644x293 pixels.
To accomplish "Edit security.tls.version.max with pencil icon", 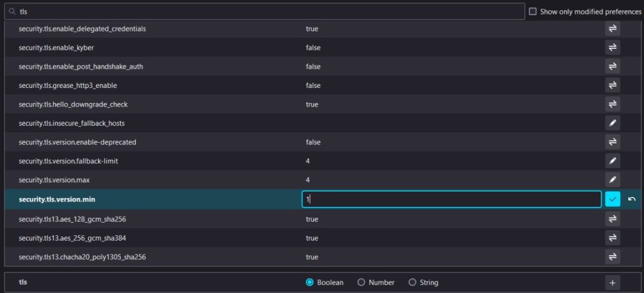I will point(612,180).
